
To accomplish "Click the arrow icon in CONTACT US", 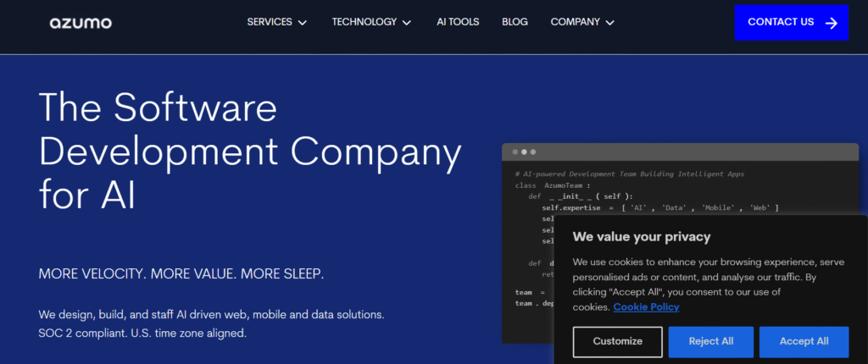I will [831, 23].
